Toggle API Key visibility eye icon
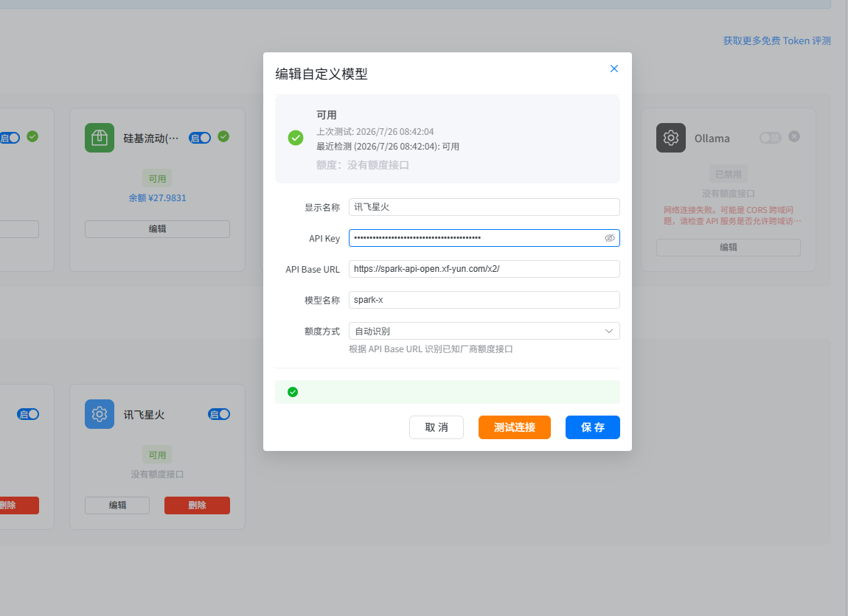 coord(610,238)
